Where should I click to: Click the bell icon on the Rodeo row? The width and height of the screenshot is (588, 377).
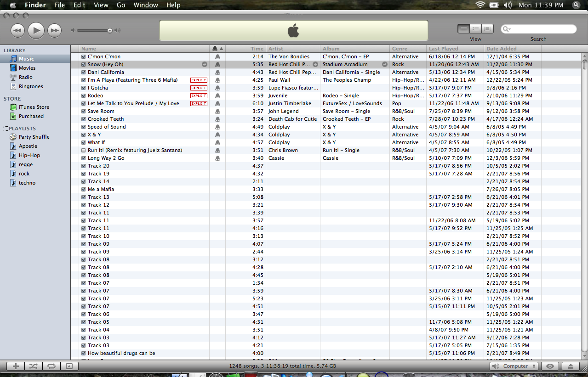point(217,96)
